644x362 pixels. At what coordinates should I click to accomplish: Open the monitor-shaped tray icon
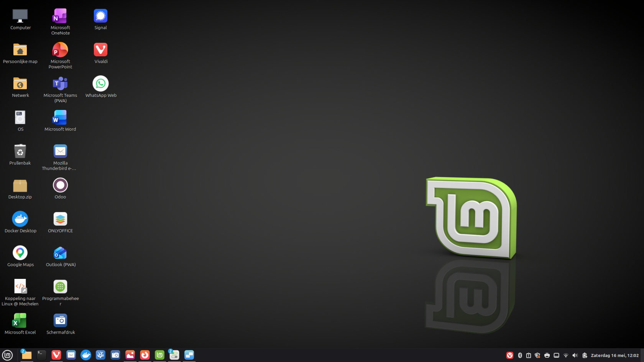point(557,355)
